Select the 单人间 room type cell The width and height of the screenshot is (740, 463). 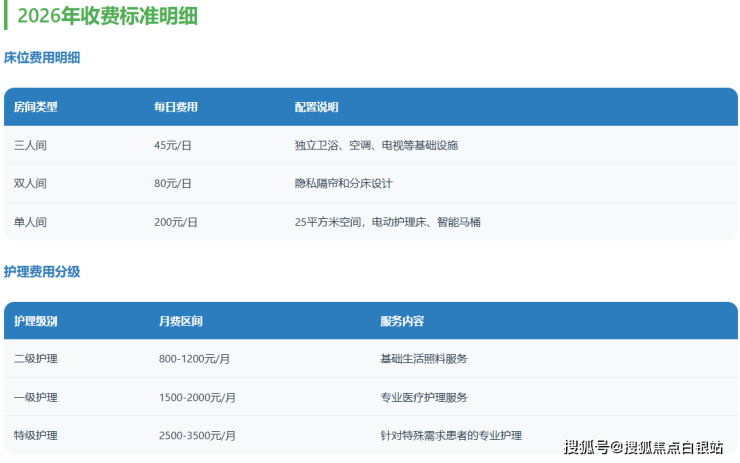pyautogui.click(x=30, y=222)
